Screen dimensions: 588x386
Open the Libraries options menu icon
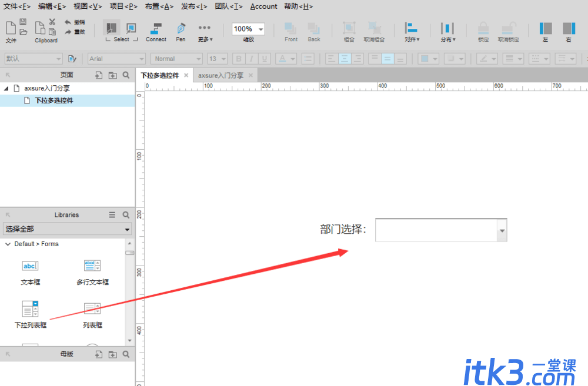coord(112,214)
